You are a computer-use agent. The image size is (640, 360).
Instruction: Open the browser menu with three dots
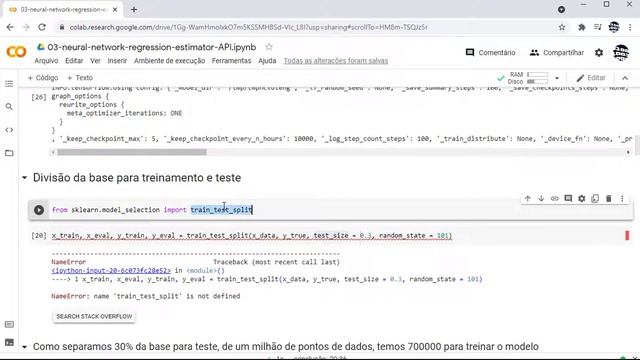pyautogui.click(x=630, y=27)
